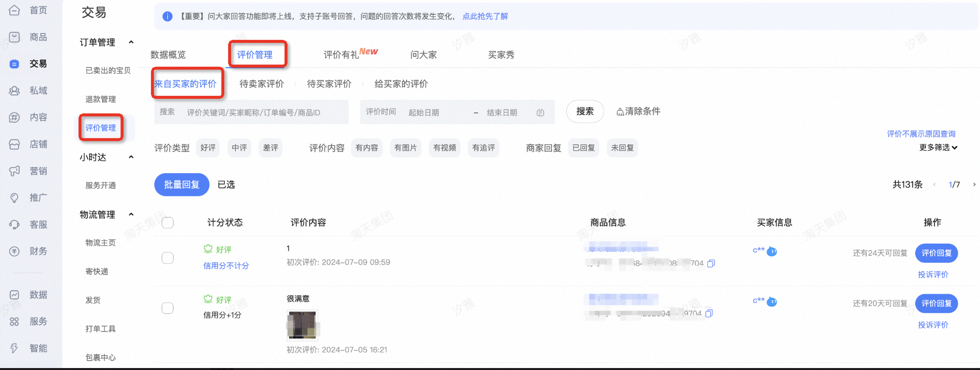Screen dimensions: 980x370
Task: Click 清除条件 to clear filters
Action: click(x=638, y=111)
